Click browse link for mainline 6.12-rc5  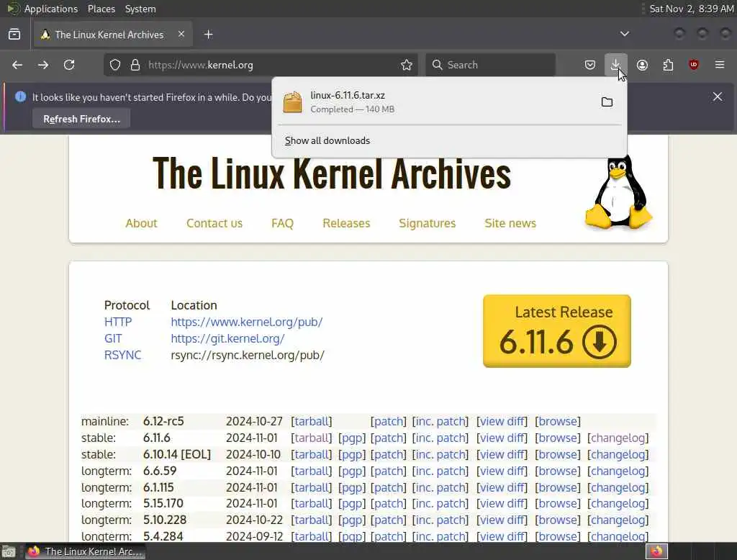coord(558,421)
